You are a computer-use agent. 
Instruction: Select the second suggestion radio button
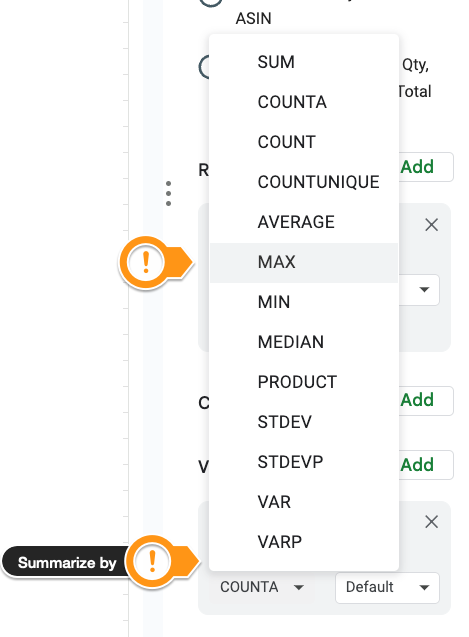[204, 67]
